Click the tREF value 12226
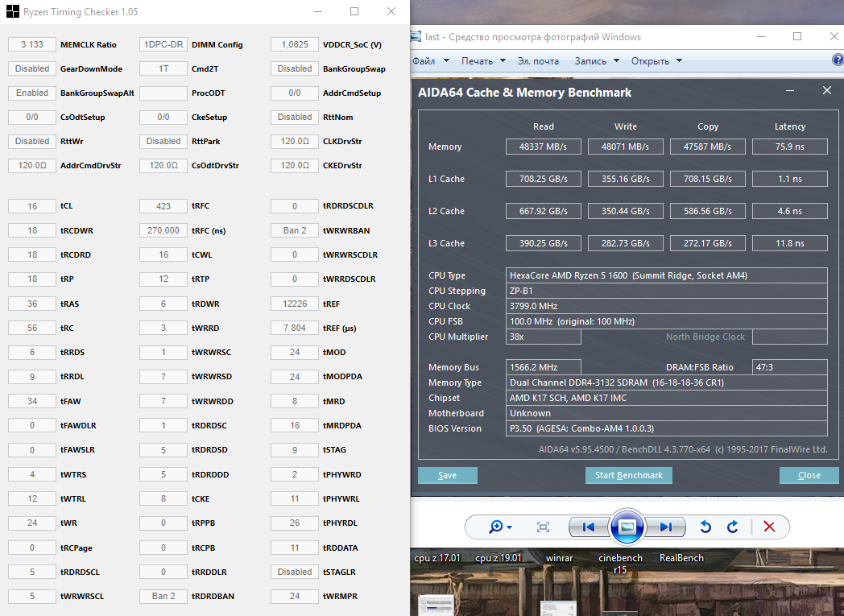The height and width of the screenshot is (616, 844). [295, 304]
